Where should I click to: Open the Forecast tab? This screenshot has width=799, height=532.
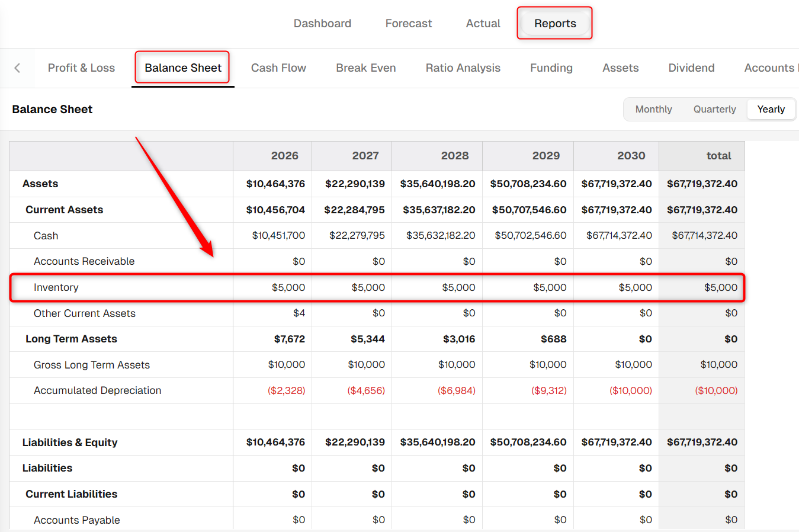click(x=408, y=24)
